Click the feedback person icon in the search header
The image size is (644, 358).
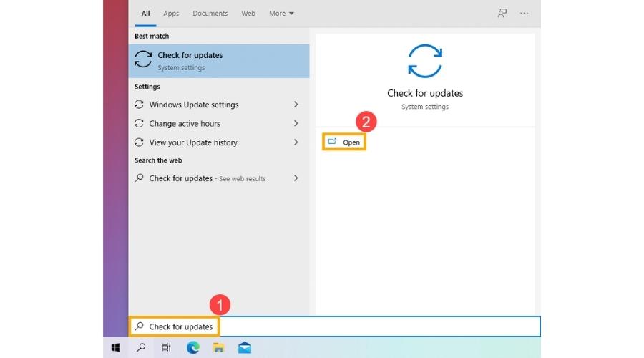pos(502,13)
